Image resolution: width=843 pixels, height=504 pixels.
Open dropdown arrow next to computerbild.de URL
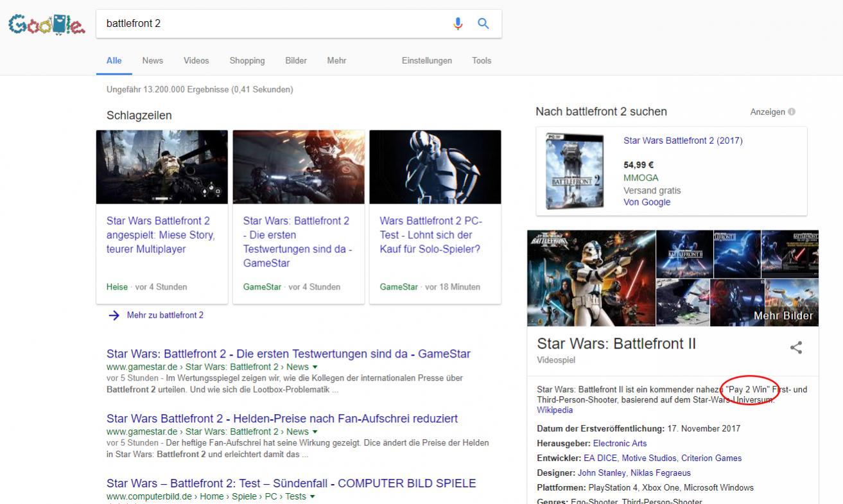coord(313,497)
